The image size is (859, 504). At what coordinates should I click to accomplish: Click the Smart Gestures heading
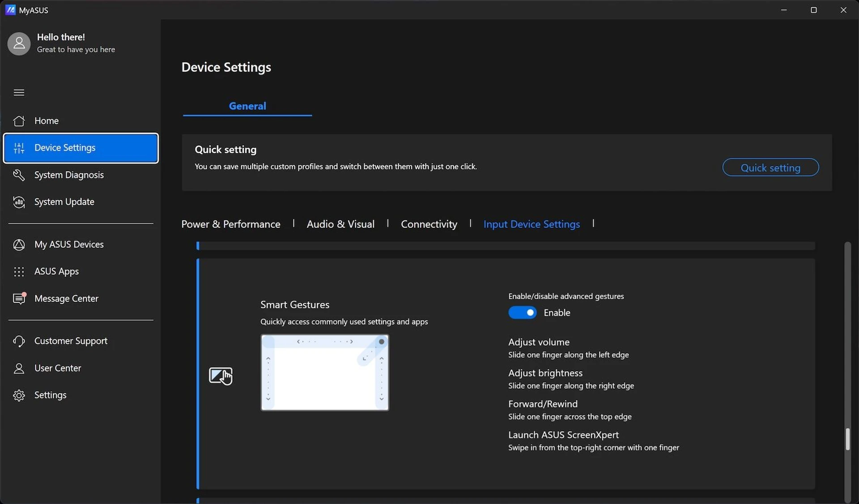coord(295,305)
